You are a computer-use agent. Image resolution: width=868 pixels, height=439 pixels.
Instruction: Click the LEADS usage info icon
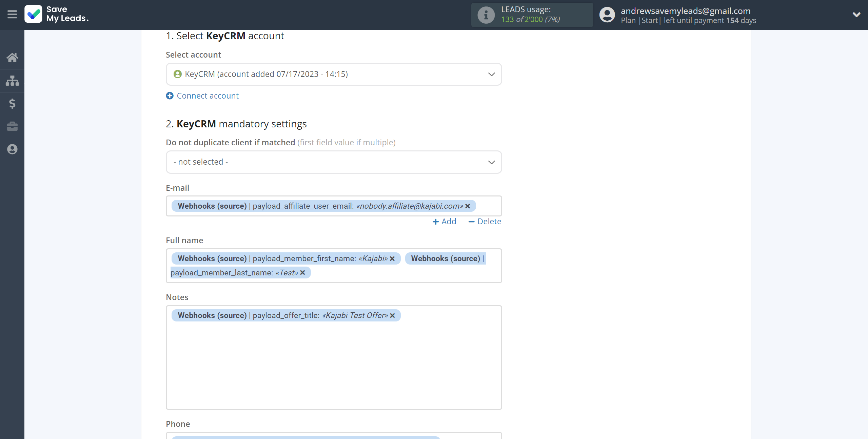click(x=486, y=15)
